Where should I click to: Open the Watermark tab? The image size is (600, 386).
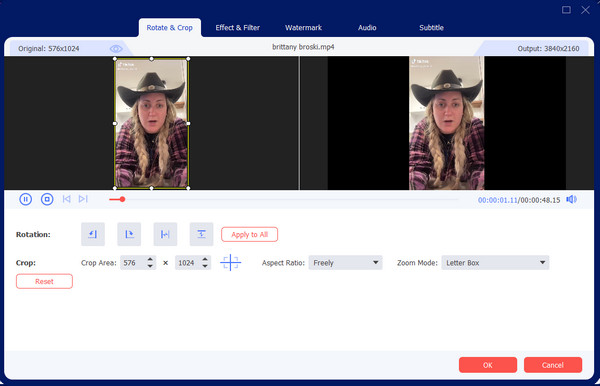coord(303,28)
